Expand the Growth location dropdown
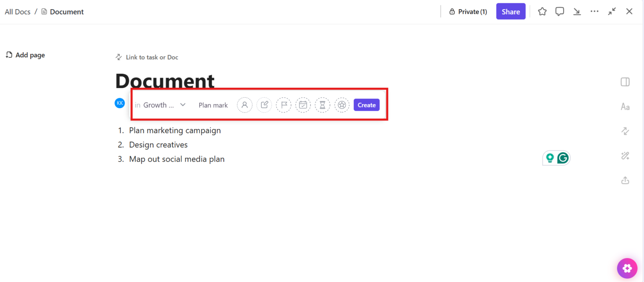The image size is (644, 282). tap(183, 105)
